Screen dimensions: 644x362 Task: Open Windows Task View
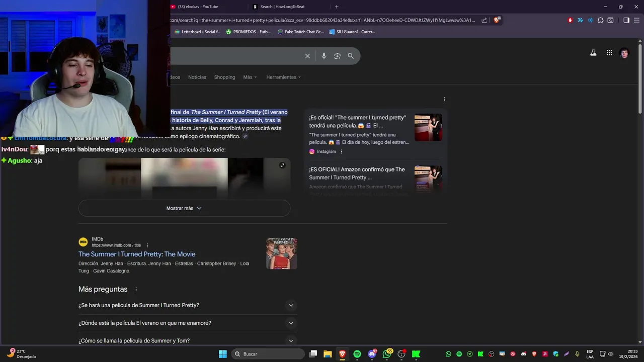pos(313,354)
